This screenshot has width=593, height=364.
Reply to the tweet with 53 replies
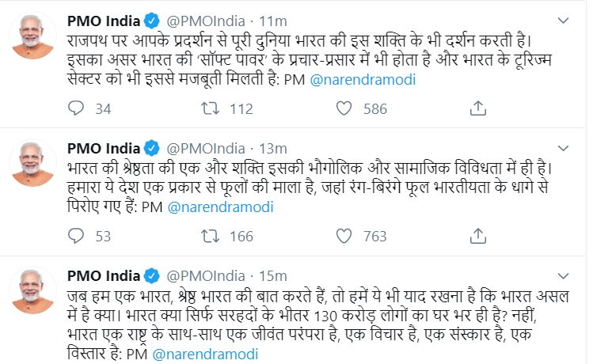click(77, 236)
